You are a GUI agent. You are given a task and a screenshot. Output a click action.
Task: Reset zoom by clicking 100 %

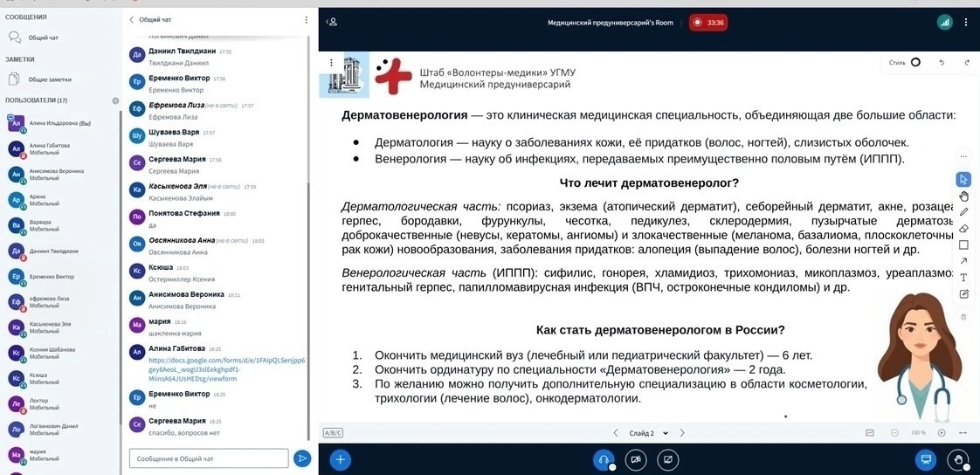917,432
